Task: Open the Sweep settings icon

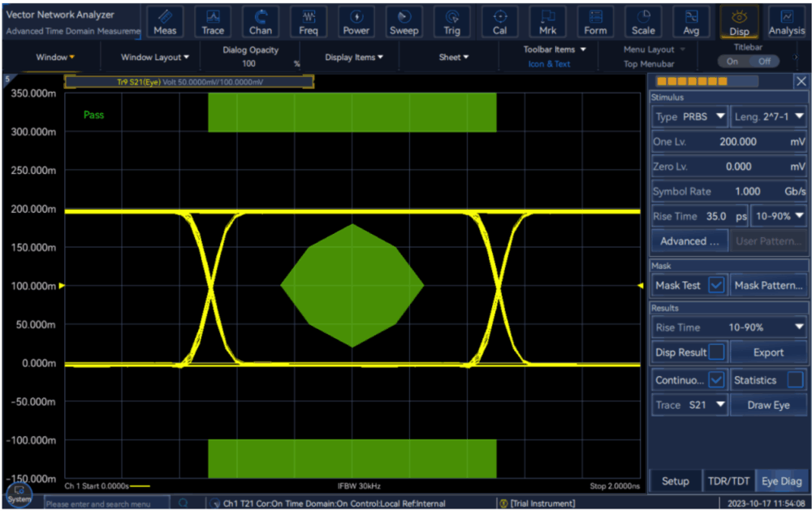Action: pos(404,22)
